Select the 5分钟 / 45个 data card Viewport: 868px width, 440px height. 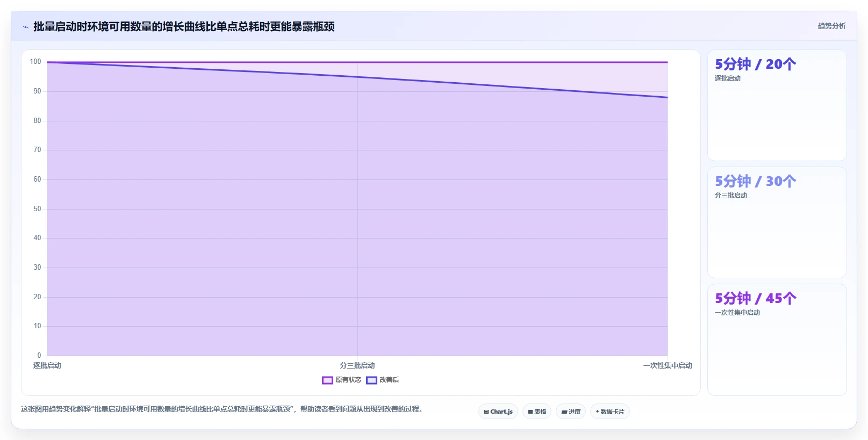[777, 340]
